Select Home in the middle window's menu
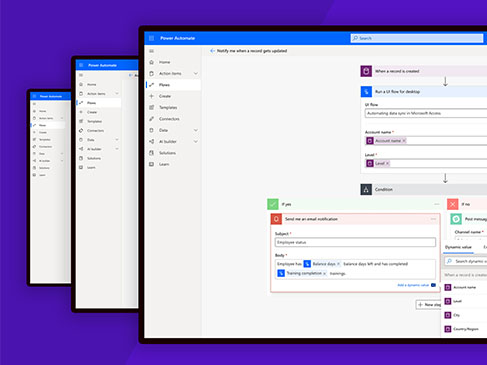Viewport: 487px width, 365px height. click(x=92, y=84)
